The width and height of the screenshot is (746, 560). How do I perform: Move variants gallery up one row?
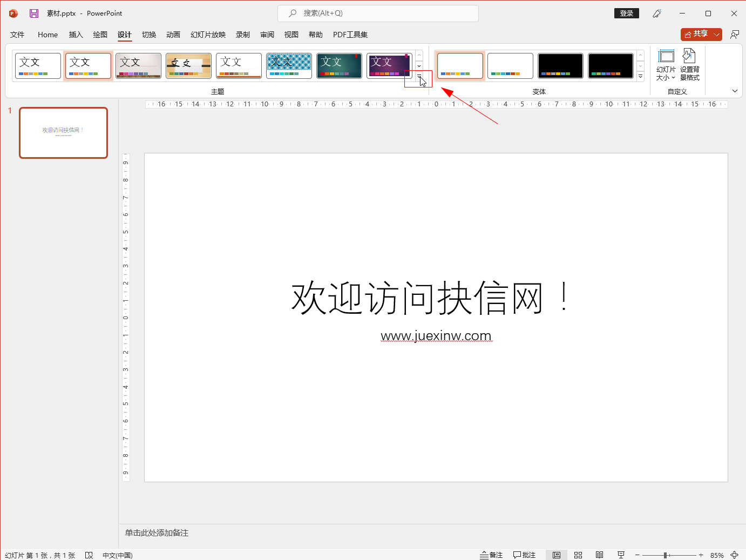tap(641, 56)
